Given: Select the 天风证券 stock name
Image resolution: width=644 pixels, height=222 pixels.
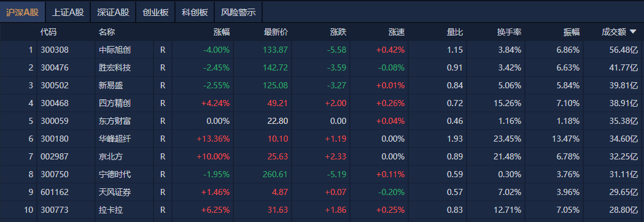Looking at the screenshot, I should click(x=115, y=192).
